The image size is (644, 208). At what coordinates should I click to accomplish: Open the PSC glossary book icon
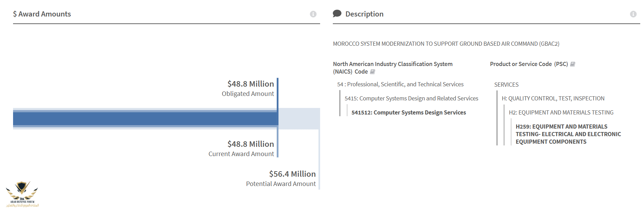572,64
